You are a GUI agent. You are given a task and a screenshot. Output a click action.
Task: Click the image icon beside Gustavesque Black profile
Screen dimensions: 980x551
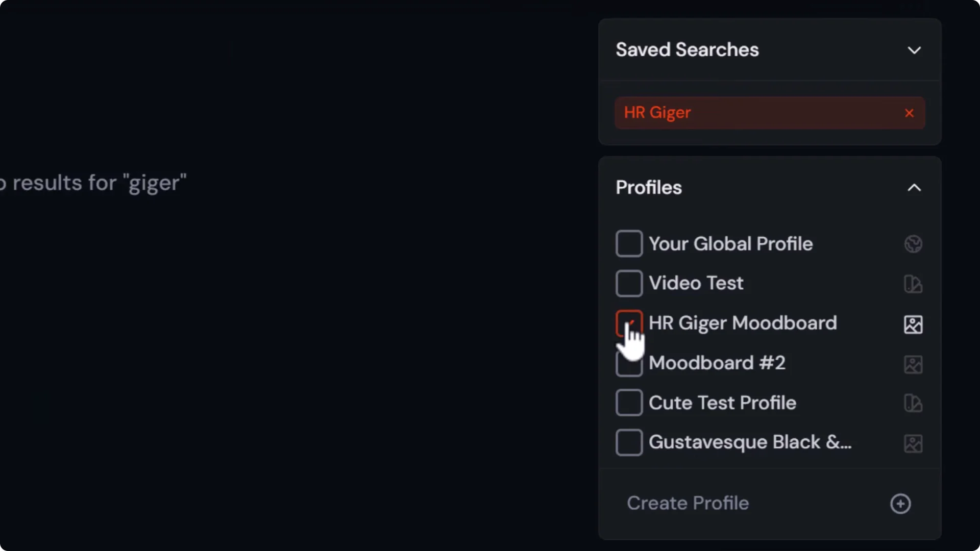tap(914, 443)
